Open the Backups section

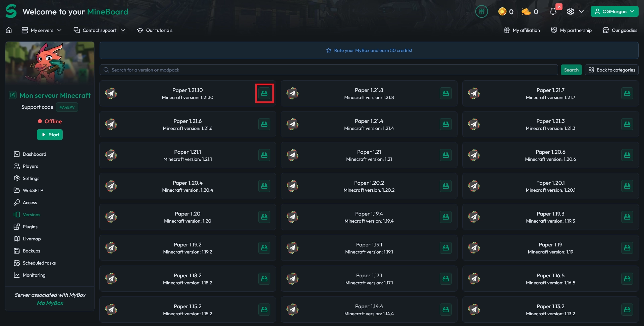(32, 251)
